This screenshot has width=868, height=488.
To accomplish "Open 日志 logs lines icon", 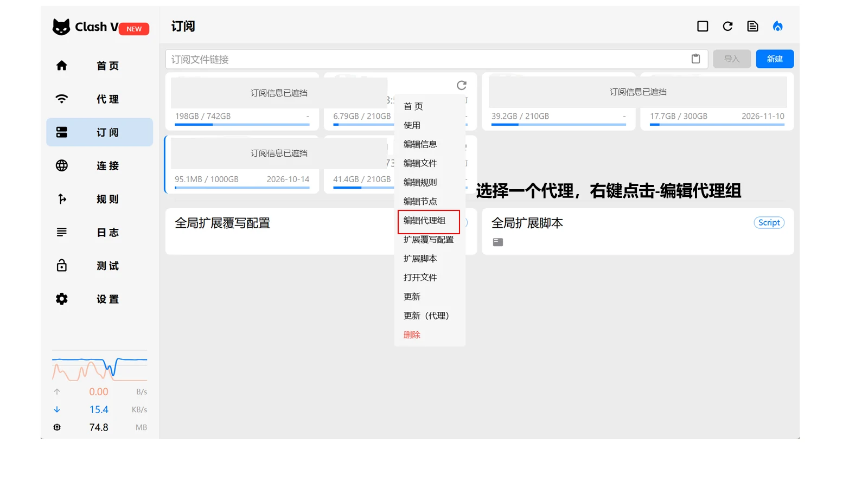I will pos(62,232).
